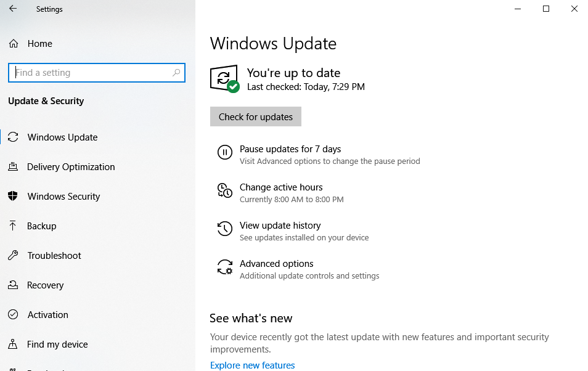Click 'Currently 8:00 AM to 8:00 PM' text
Screen dimensions: 588x371
click(x=292, y=200)
